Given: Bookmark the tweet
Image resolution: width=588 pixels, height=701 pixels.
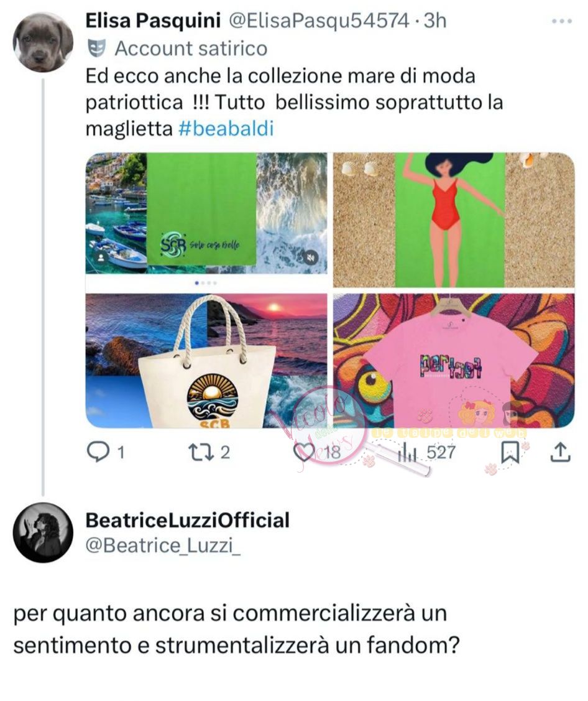Looking at the screenshot, I should (510, 452).
